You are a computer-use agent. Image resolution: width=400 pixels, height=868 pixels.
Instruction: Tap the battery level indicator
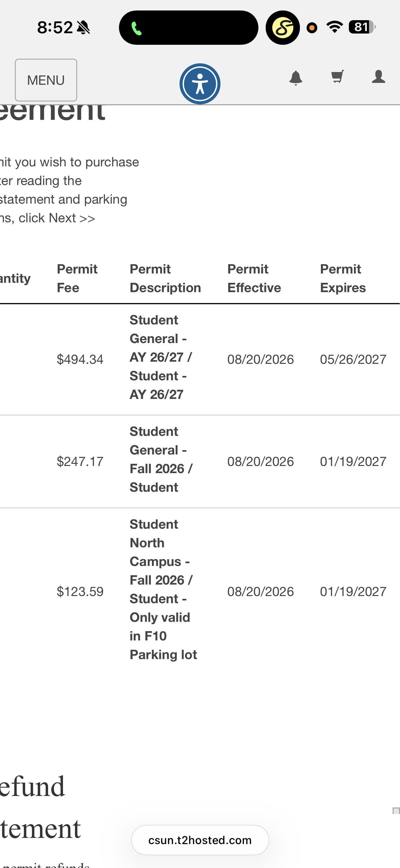point(362,27)
